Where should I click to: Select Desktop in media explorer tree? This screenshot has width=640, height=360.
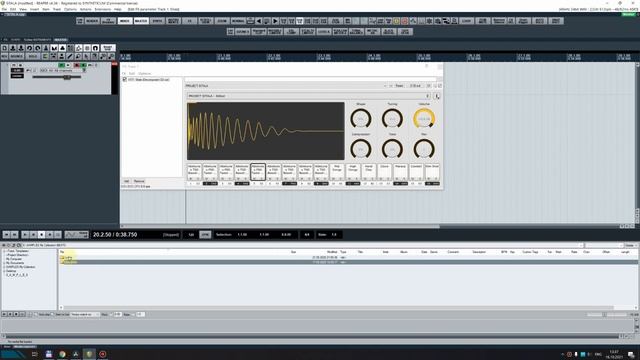11,271
